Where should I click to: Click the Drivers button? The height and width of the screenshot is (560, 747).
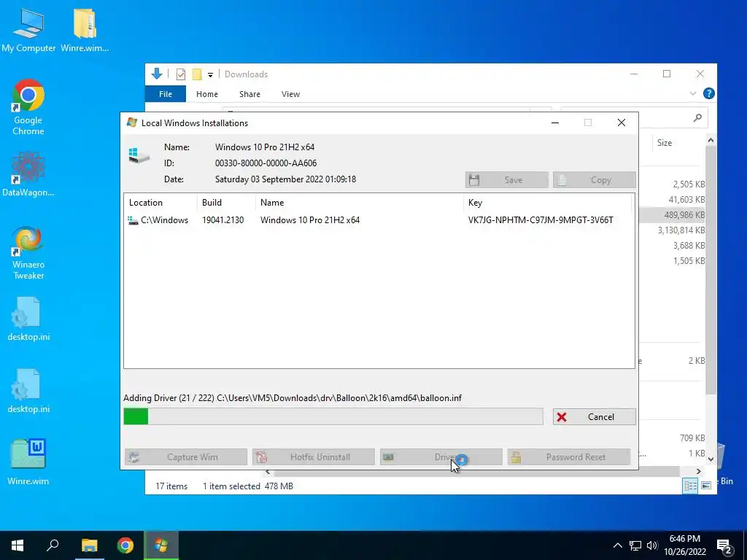pyautogui.click(x=441, y=457)
